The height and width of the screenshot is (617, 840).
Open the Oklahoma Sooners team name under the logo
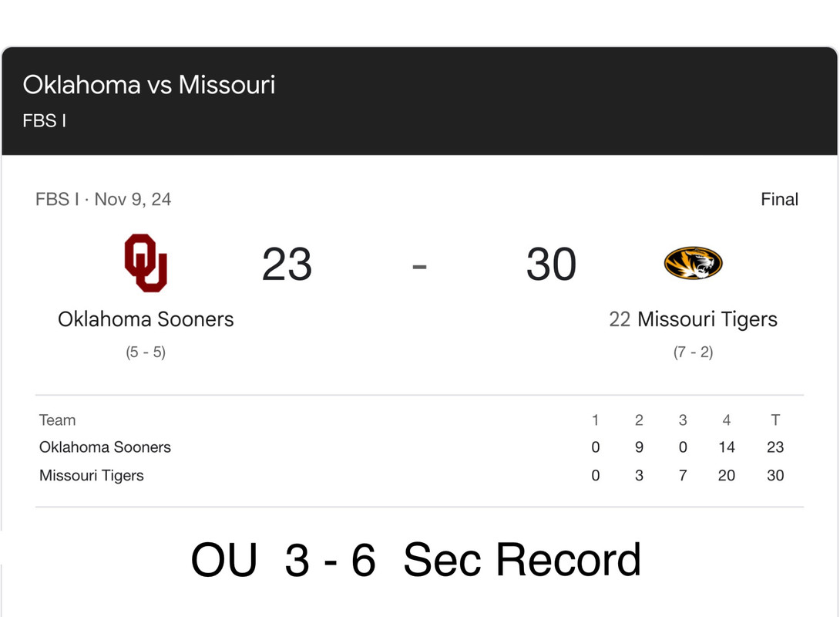(146, 319)
